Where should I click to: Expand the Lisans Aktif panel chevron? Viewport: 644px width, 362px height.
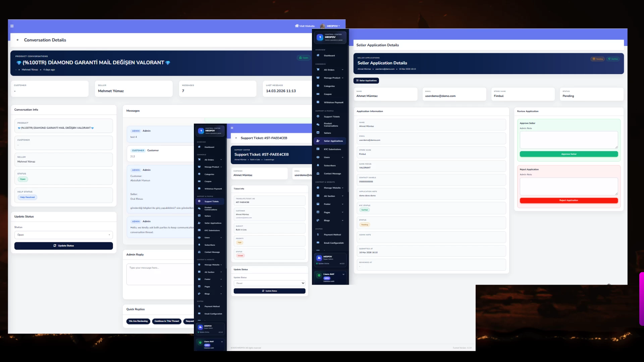(x=343, y=274)
